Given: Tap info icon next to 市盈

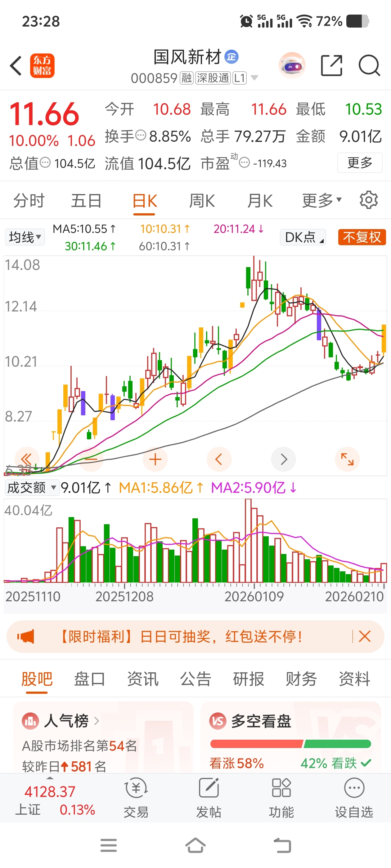Looking at the screenshot, I should [x=244, y=162].
